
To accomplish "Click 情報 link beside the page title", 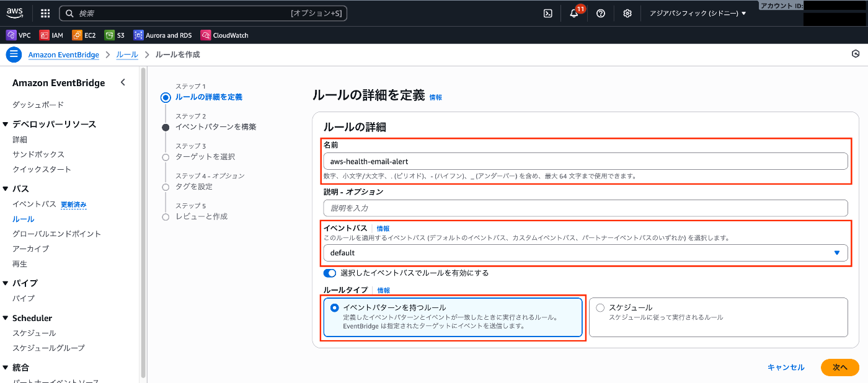I will pyautogui.click(x=436, y=97).
